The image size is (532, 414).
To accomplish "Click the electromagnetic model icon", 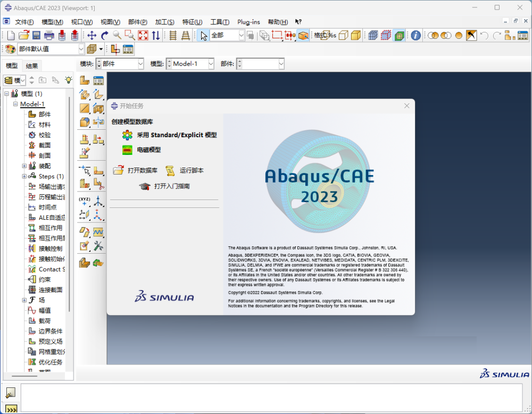I will pyautogui.click(x=127, y=150).
